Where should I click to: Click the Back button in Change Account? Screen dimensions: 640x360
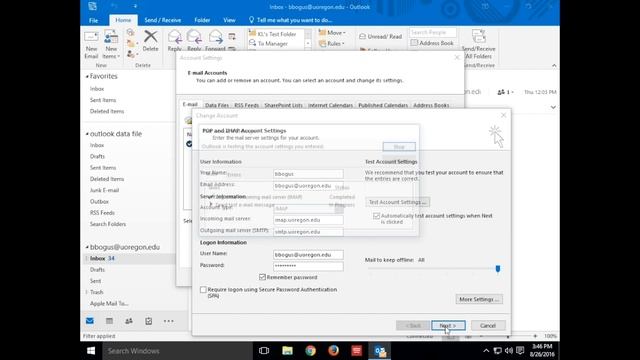click(413, 325)
